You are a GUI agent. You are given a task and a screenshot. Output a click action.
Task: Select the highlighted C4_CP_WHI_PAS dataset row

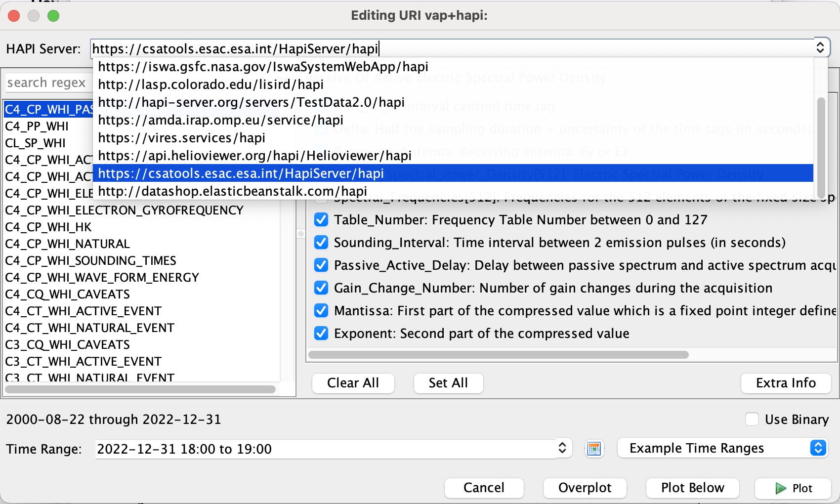click(x=48, y=109)
